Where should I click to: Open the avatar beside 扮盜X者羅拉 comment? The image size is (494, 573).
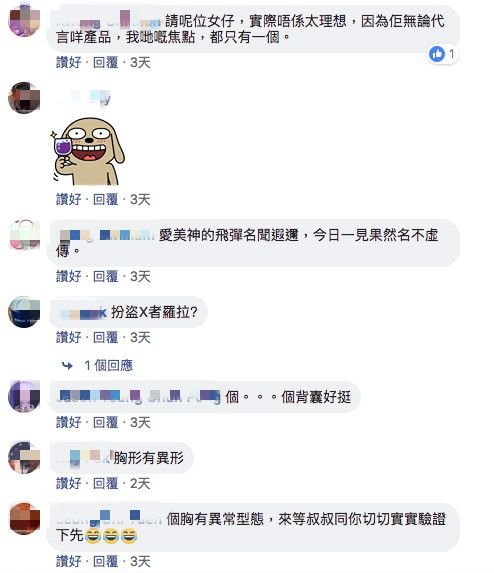pos(24,312)
